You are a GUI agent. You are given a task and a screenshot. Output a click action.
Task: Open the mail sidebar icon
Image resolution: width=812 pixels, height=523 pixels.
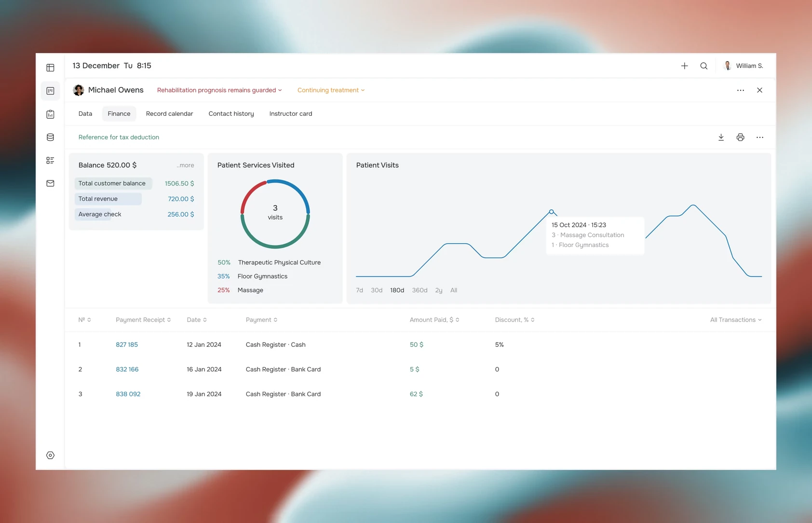click(x=50, y=183)
